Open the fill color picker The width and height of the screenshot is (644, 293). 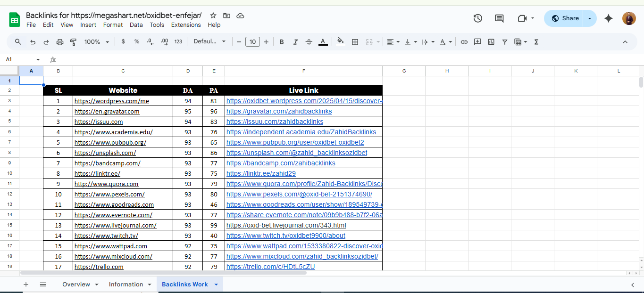(x=341, y=42)
